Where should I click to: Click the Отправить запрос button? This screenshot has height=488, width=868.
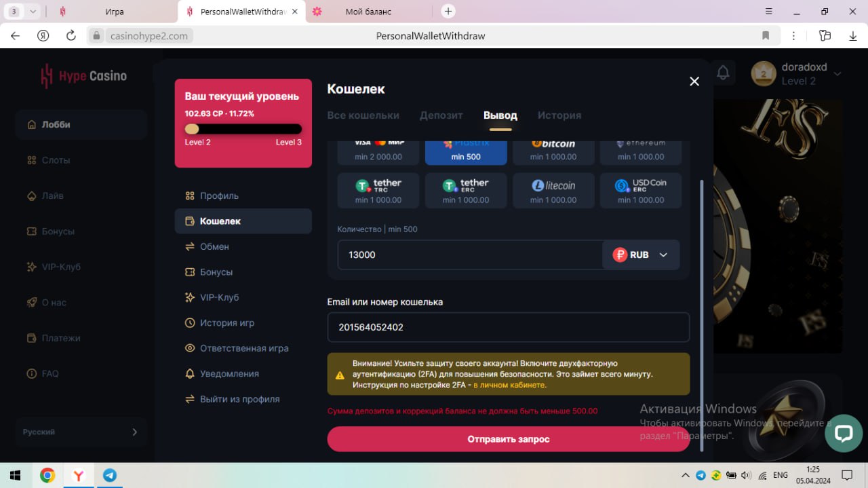point(508,439)
